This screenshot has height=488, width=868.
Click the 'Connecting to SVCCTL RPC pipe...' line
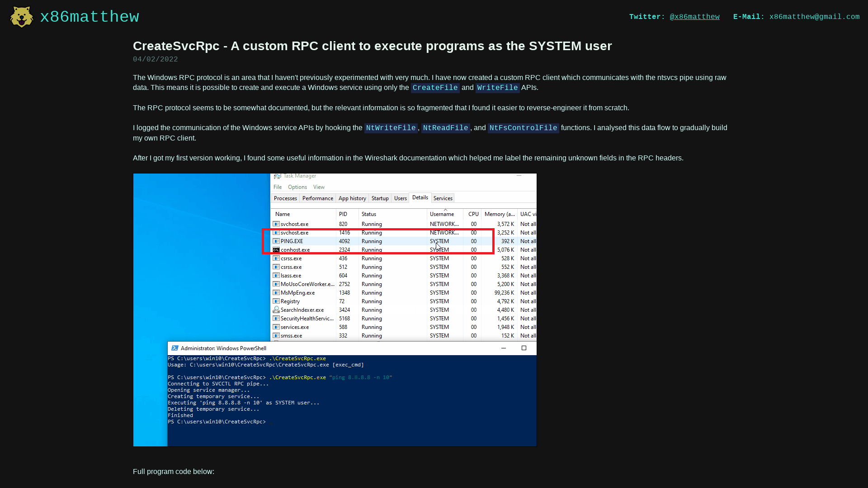click(218, 384)
